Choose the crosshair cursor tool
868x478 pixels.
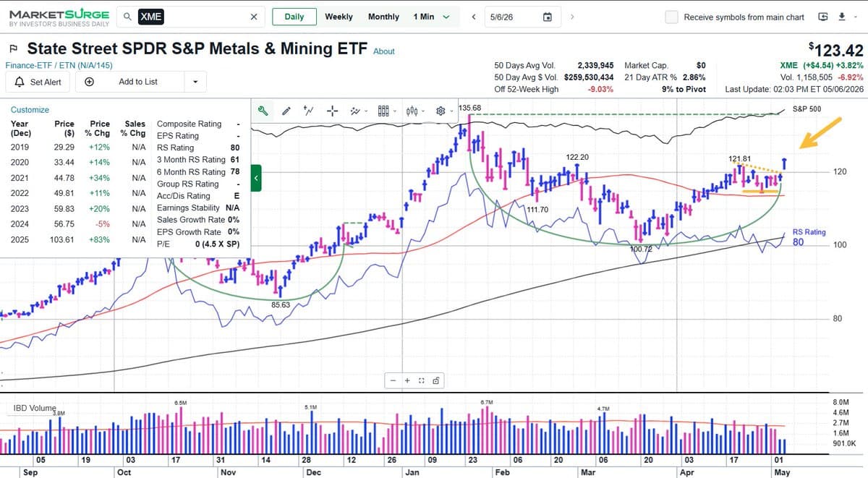[333, 111]
